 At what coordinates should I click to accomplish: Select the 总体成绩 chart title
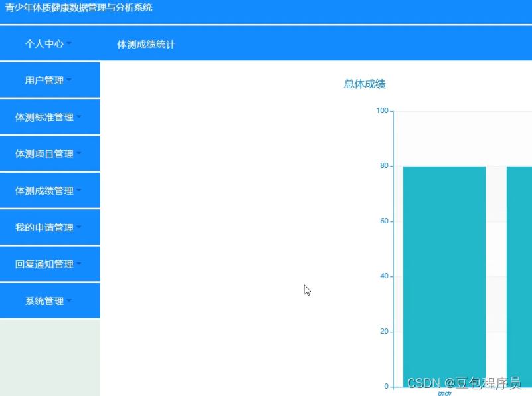coord(364,84)
